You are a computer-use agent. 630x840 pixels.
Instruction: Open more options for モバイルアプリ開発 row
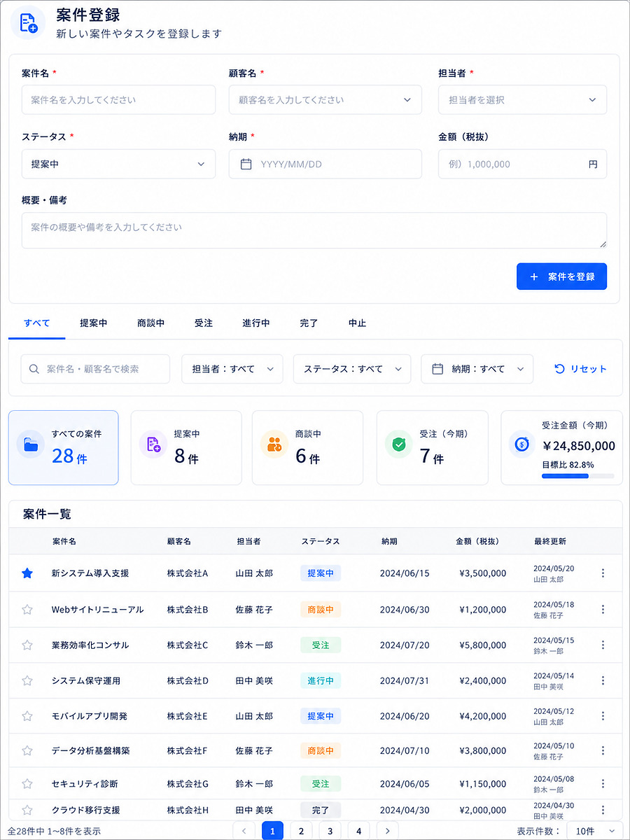(603, 716)
